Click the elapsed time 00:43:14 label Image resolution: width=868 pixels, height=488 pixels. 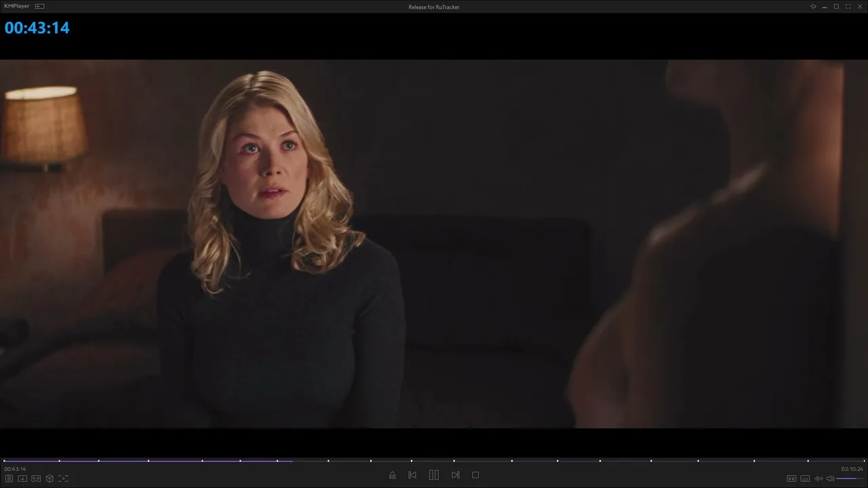(x=15, y=469)
